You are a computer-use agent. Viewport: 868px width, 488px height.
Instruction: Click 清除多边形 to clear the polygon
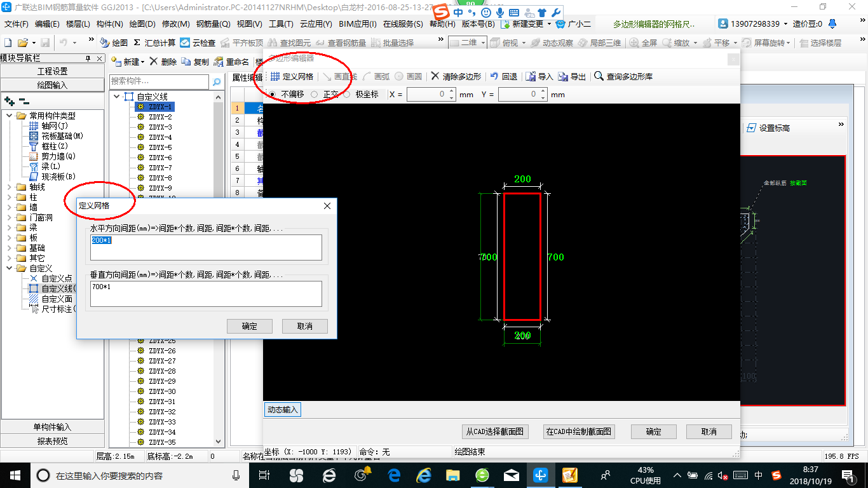(x=456, y=76)
